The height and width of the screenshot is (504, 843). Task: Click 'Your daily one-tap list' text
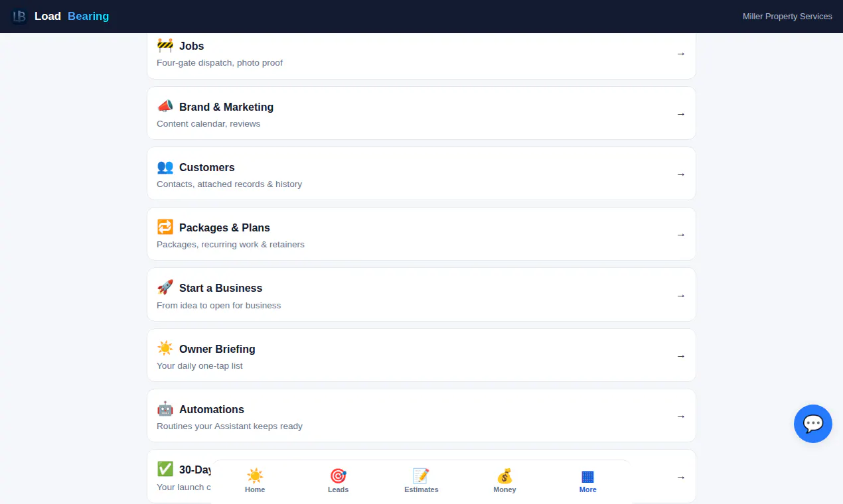click(200, 366)
